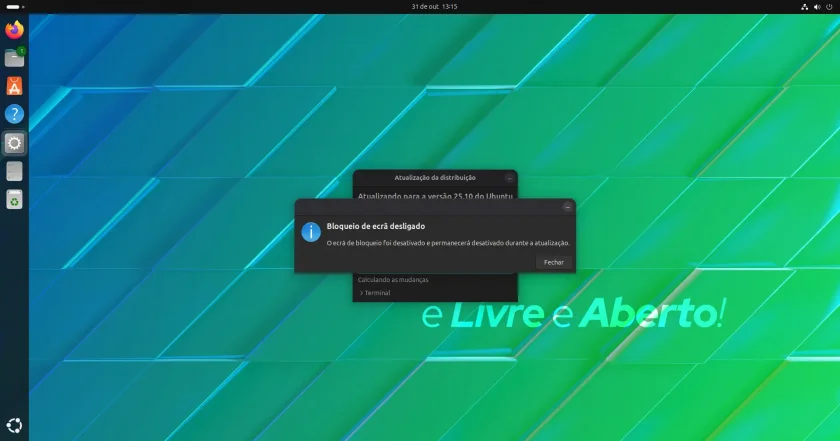Click 'Bloqueio de ecrã desligado' heading
This screenshot has width=840, height=441.
click(x=376, y=226)
